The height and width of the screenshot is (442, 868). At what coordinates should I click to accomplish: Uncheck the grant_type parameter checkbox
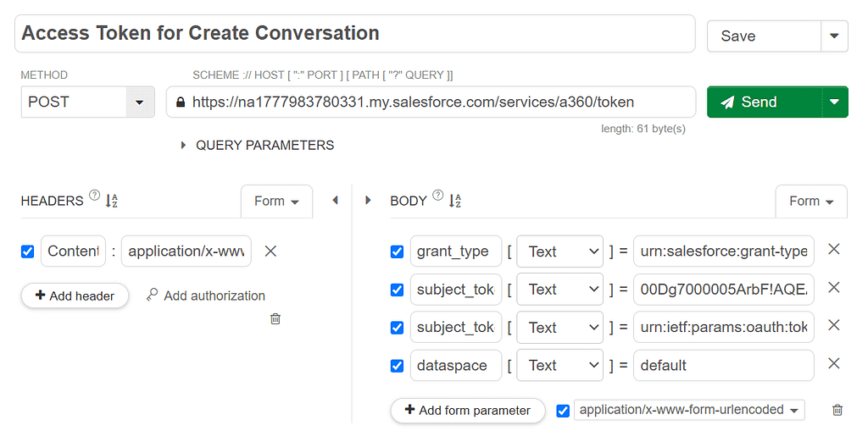(397, 251)
